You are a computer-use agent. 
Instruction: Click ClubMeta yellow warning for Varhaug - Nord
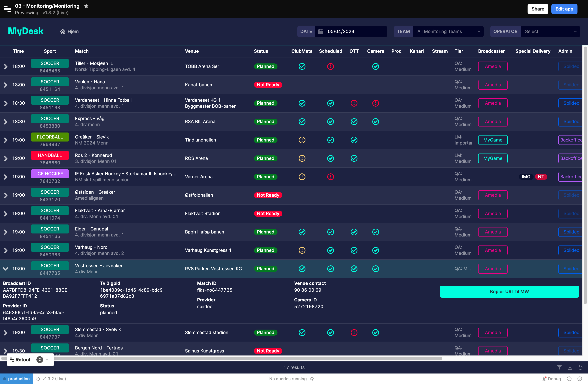[x=302, y=250]
